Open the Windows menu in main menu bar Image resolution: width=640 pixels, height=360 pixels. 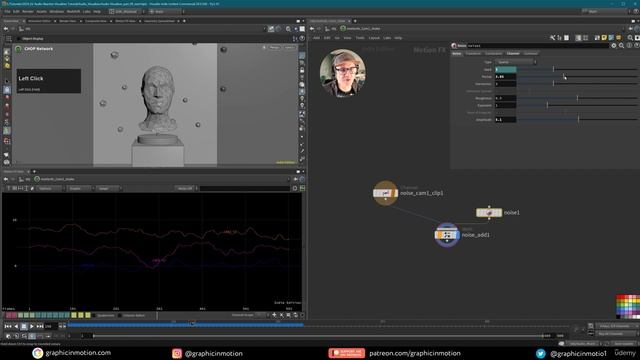pyautogui.click(x=57, y=11)
